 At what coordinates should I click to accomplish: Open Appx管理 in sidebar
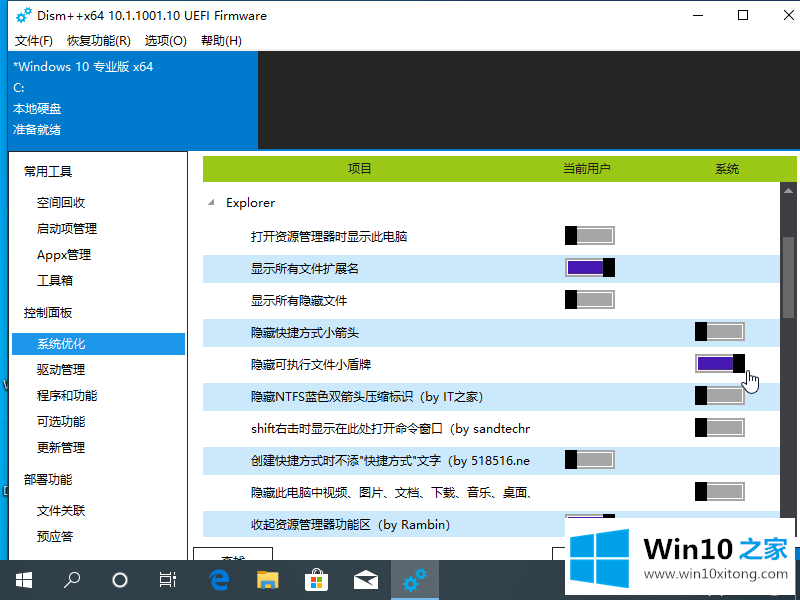(x=64, y=255)
